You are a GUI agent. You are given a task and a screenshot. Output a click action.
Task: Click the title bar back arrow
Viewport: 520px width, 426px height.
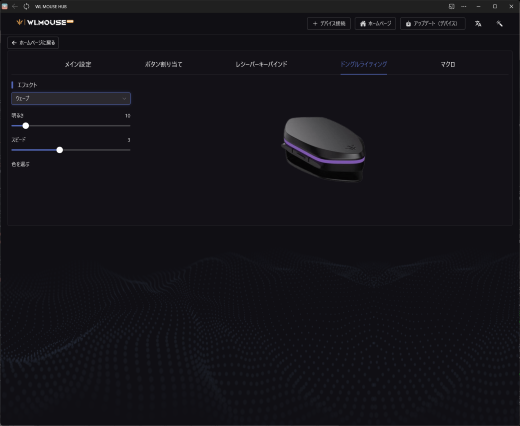click(x=15, y=6)
